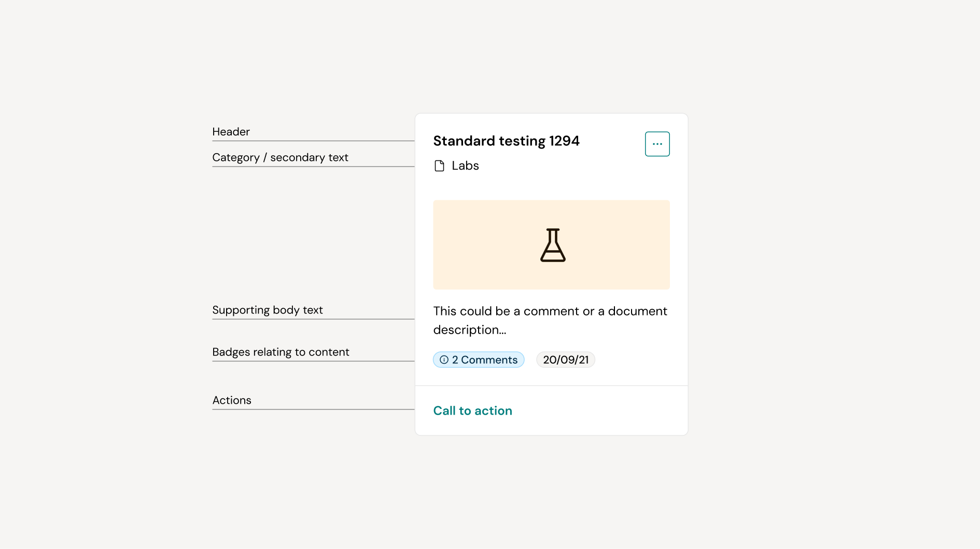Image resolution: width=980 pixels, height=549 pixels.
Task: Select the document description body text
Action: pyautogui.click(x=550, y=320)
